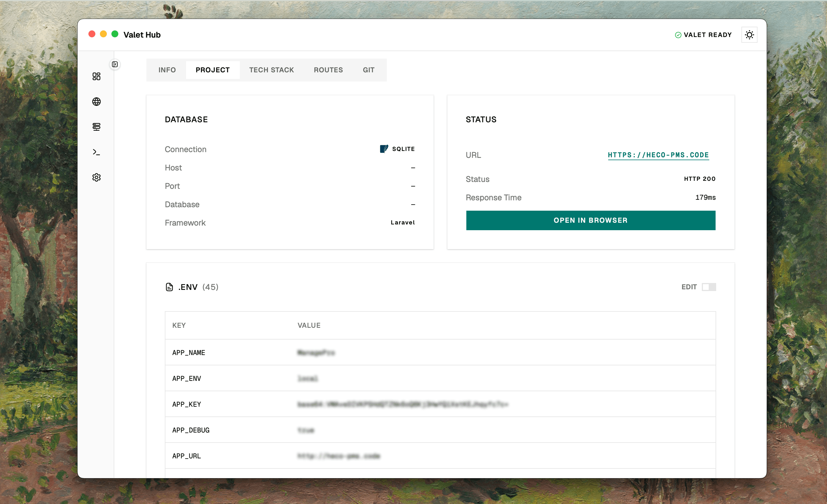Click the KEY column header

[x=179, y=325]
